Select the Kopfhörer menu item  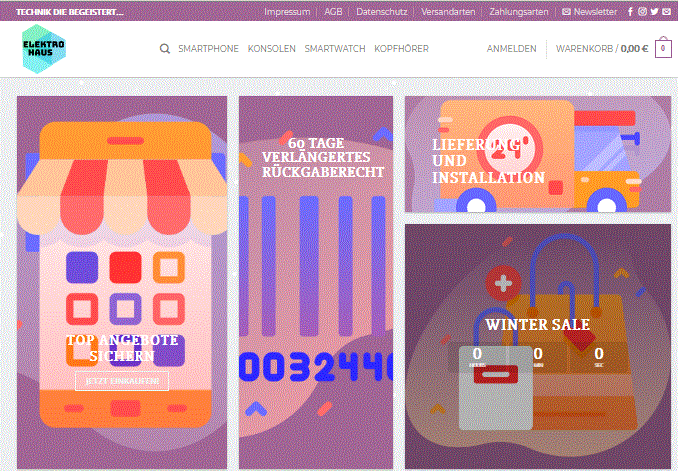(x=401, y=48)
